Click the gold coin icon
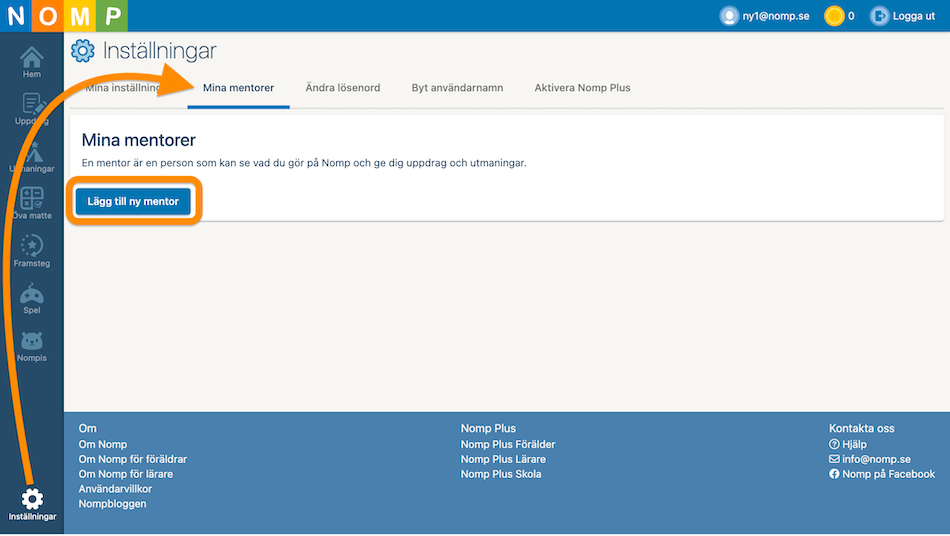The width and height of the screenshot is (950, 536). [x=834, y=16]
